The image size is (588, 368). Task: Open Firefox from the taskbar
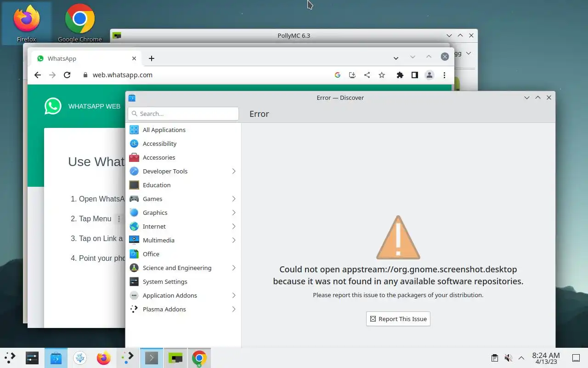[x=104, y=358]
